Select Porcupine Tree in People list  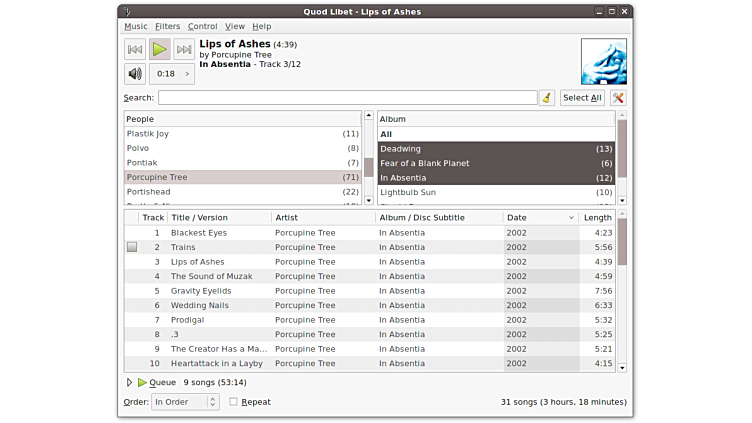[243, 177]
